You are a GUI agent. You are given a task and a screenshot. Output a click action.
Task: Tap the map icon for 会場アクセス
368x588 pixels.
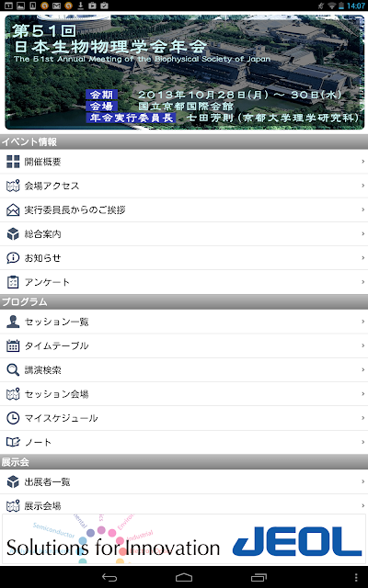13,186
